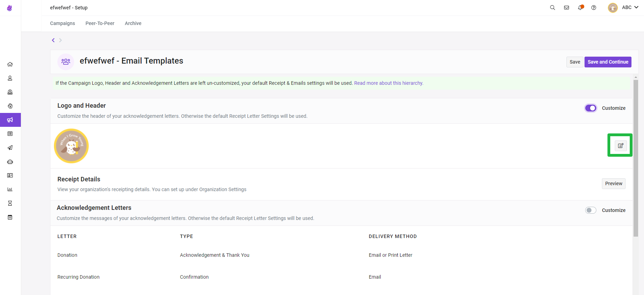Click the DELIVERY METHOD column header
Screen dimensions: 644x295
coord(393,236)
